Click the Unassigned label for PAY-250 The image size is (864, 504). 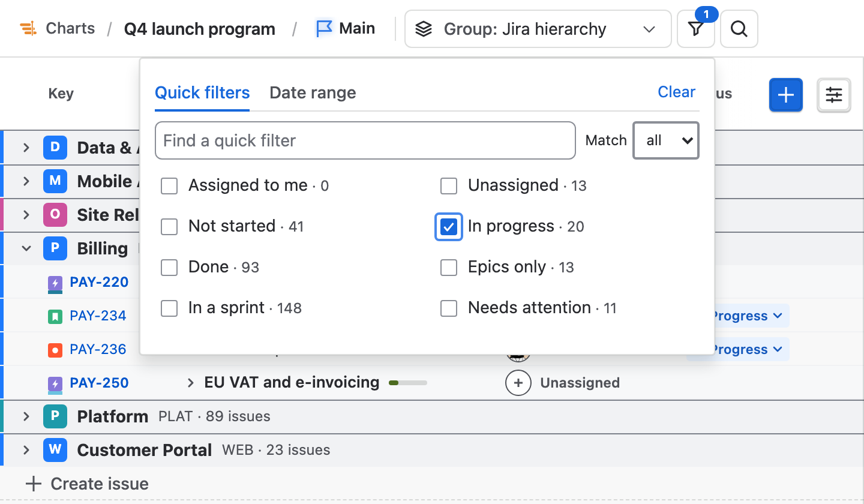(x=580, y=383)
